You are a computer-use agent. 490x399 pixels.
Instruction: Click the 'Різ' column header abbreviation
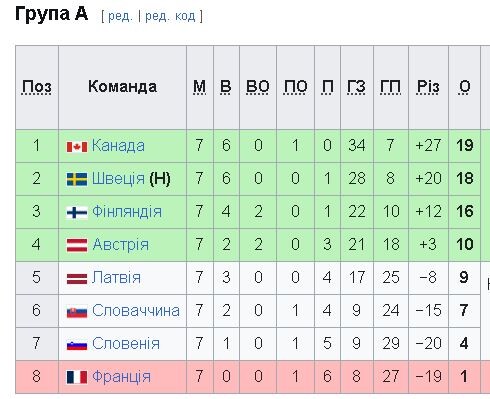click(428, 87)
